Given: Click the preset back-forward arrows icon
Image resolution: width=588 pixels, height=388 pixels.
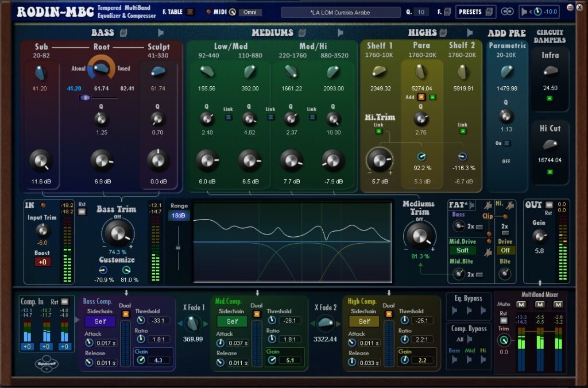Looking at the screenshot, I should point(508,11).
